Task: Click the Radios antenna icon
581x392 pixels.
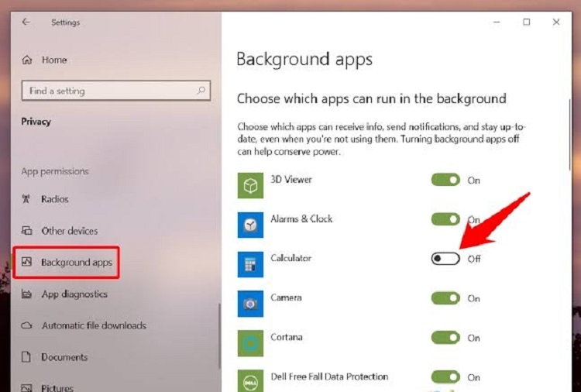Action: coord(26,199)
